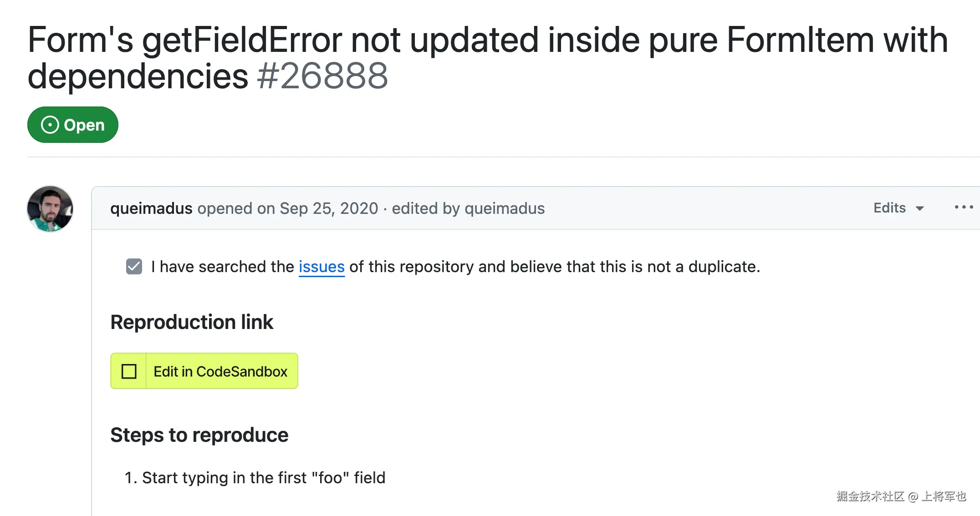
Task: Click queimadus in the edited by text
Action: [x=505, y=208]
